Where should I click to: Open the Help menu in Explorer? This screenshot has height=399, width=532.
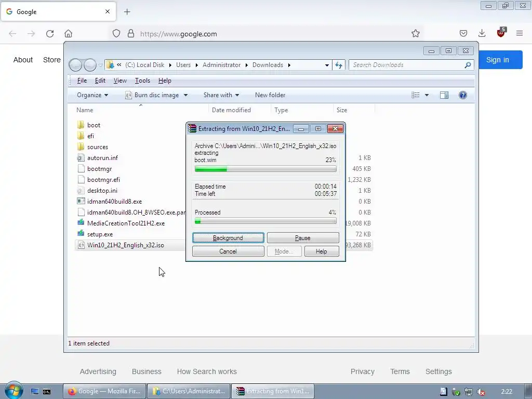click(165, 81)
